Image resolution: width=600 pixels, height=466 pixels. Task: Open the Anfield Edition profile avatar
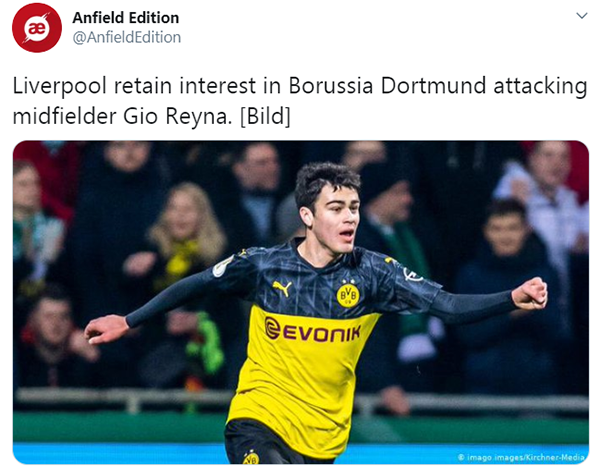(37, 28)
